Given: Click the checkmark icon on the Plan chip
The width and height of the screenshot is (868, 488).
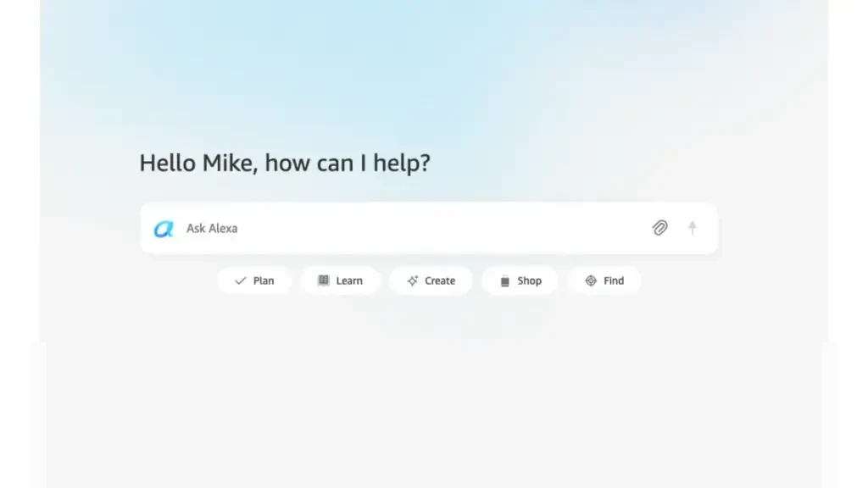Looking at the screenshot, I should click(240, 280).
